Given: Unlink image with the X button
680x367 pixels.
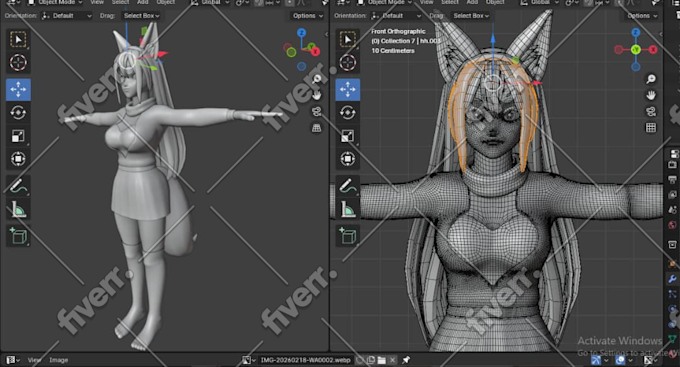Looking at the screenshot, I should click(x=392, y=360).
